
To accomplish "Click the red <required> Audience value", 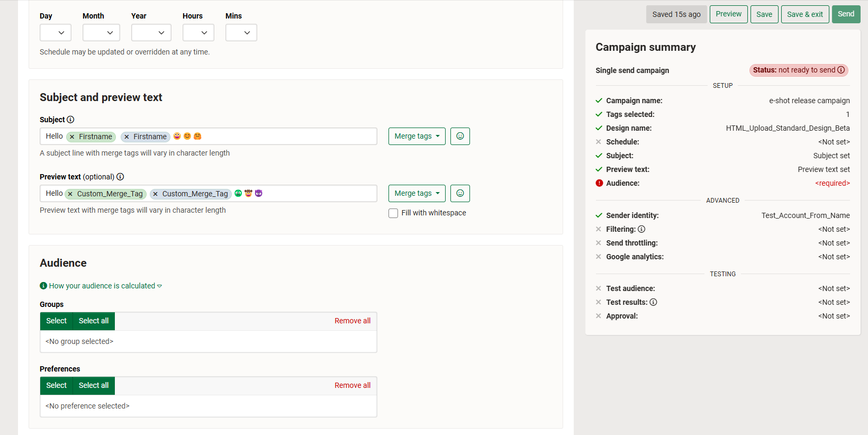I will click(x=833, y=183).
